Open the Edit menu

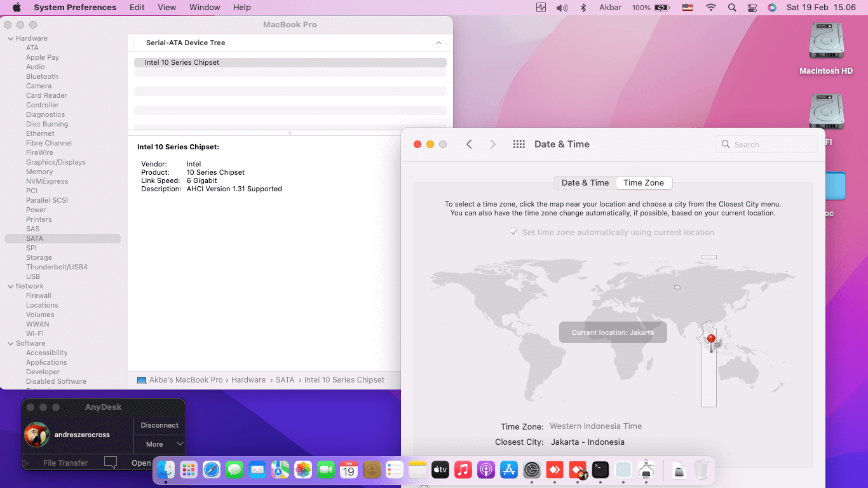click(x=137, y=8)
